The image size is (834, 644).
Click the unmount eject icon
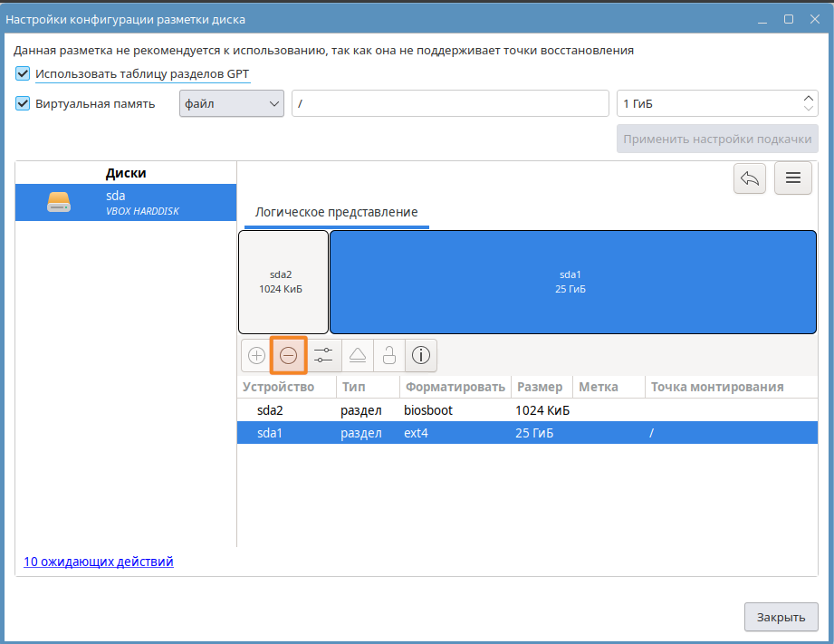coord(356,356)
